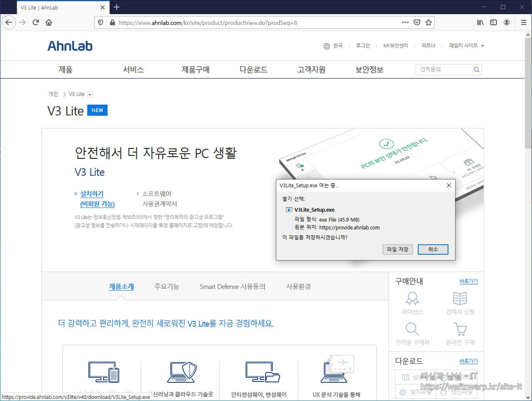
Task: Click 구매안내 바로가기 link
Action: click(468, 281)
